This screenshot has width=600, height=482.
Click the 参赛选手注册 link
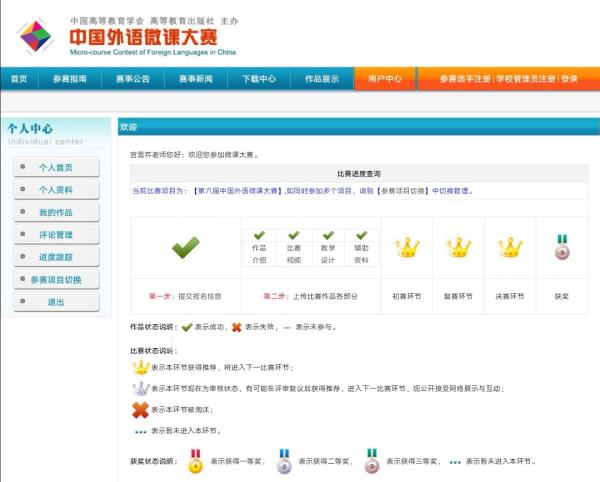pos(465,79)
